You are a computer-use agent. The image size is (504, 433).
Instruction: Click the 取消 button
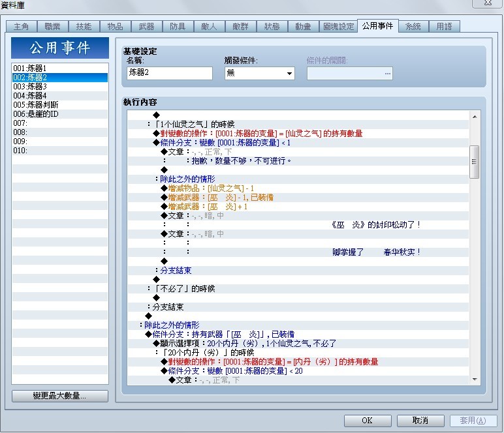(420, 421)
